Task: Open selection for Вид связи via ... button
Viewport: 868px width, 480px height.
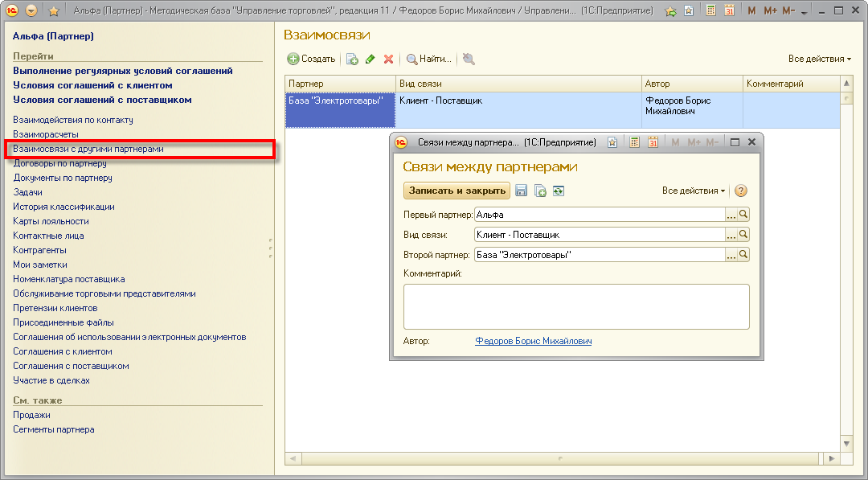Action: (x=731, y=235)
